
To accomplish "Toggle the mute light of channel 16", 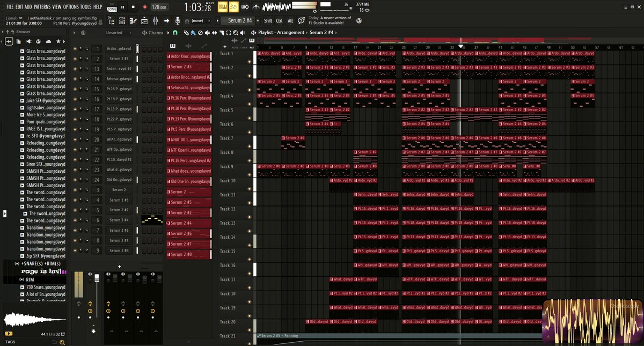I will click(76, 99).
